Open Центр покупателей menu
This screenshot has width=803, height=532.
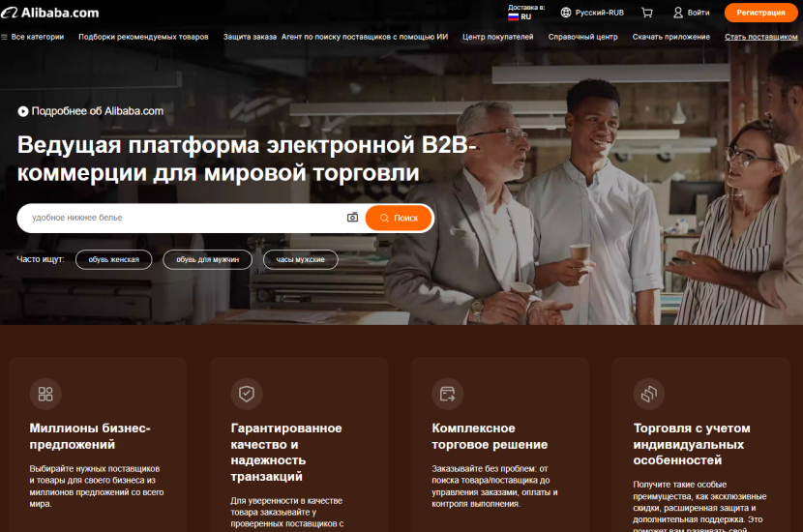pyautogui.click(x=498, y=37)
